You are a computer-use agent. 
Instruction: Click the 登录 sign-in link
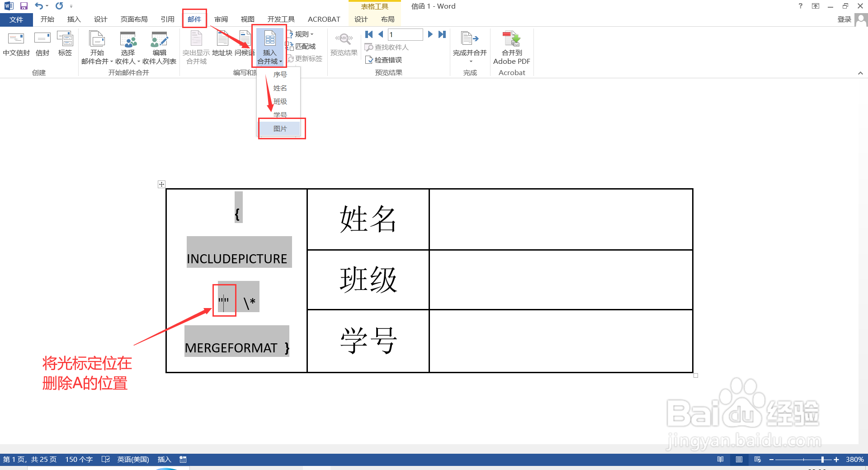pos(844,19)
